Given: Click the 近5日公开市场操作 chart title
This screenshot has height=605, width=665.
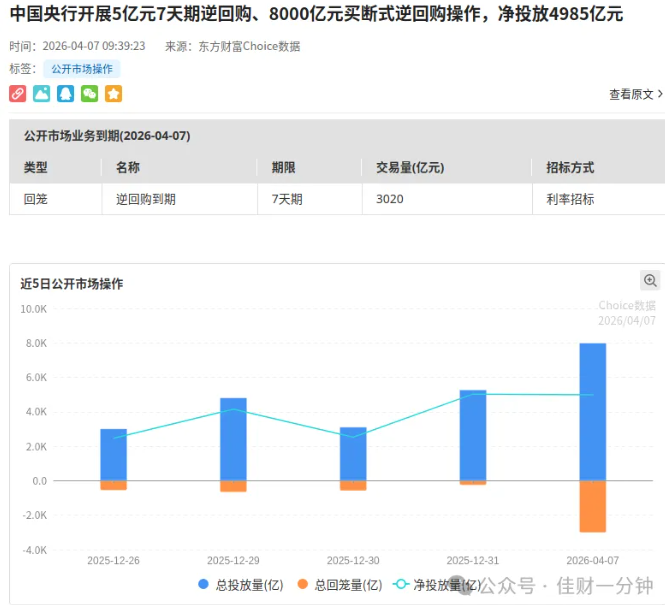Looking at the screenshot, I should pyautogui.click(x=72, y=284).
